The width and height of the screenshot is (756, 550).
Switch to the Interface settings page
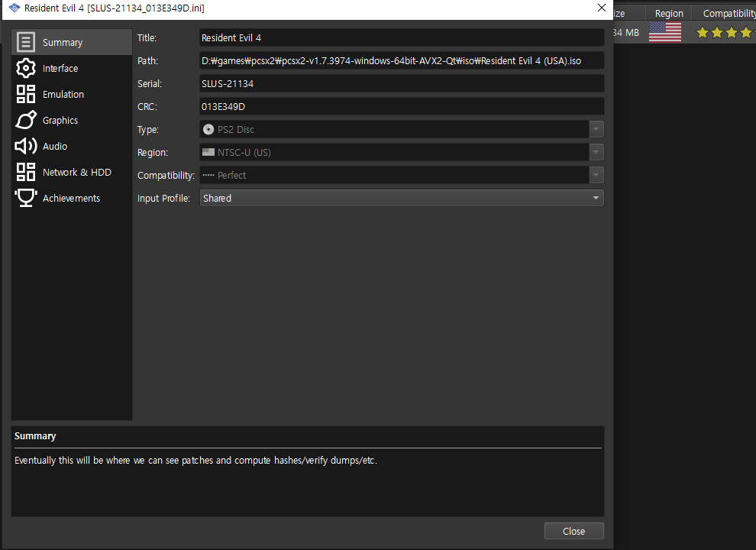pos(72,68)
